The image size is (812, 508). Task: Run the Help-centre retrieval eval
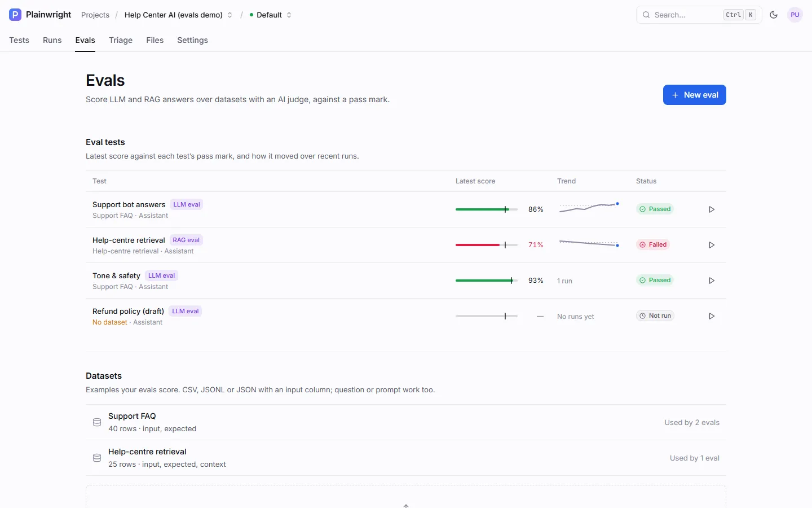(712, 245)
